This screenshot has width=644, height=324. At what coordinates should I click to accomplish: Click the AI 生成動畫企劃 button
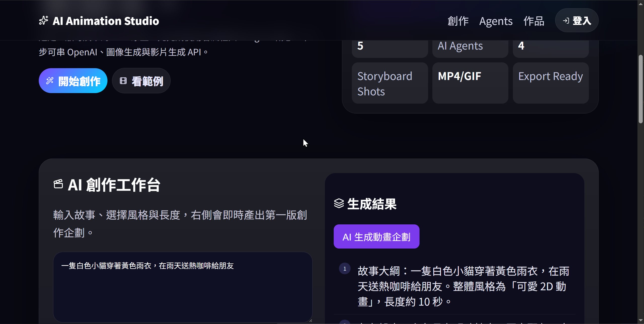coord(376,236)
